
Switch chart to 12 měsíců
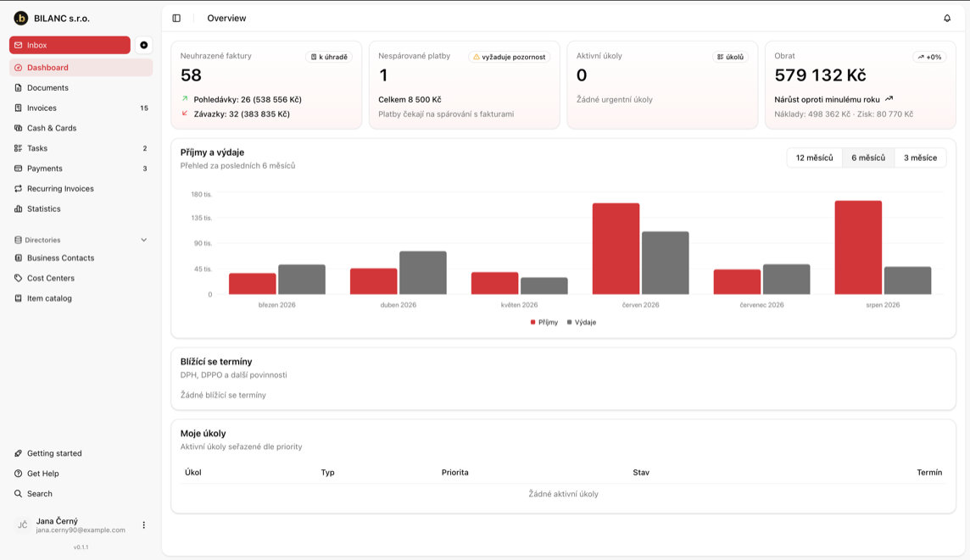point(814,158)
